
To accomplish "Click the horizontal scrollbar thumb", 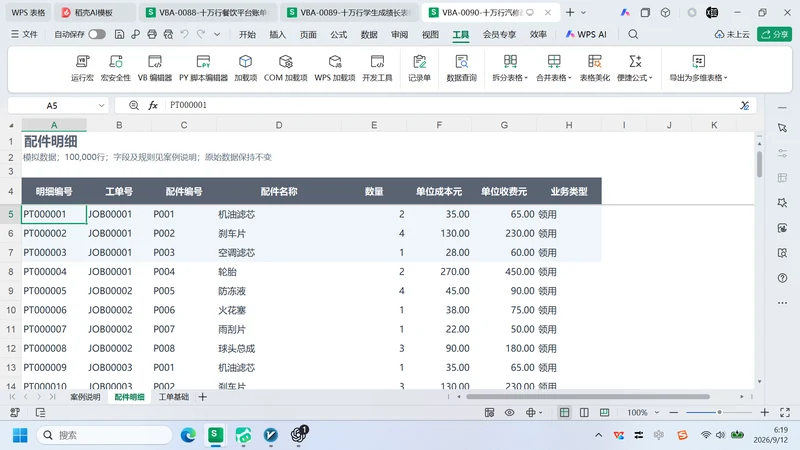I will pos(588,396).
